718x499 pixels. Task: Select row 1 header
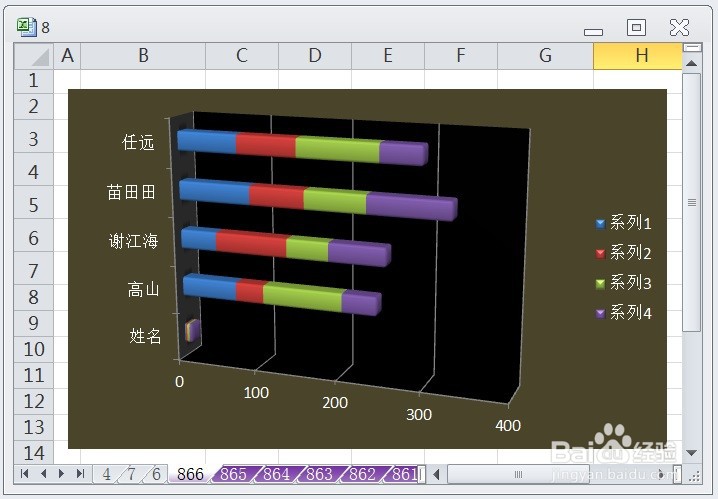(x=33, y=81)
